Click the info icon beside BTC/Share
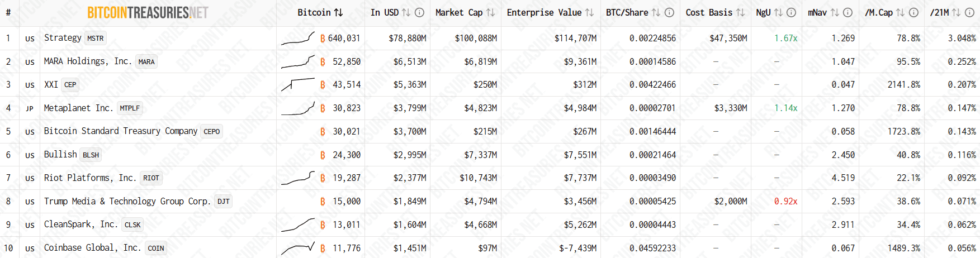Screen dimensions: 980x258 (669, 12)
